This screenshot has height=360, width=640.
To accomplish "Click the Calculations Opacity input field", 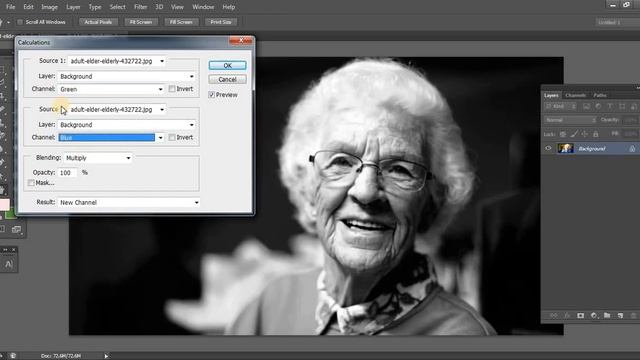I will click(67, 173).
